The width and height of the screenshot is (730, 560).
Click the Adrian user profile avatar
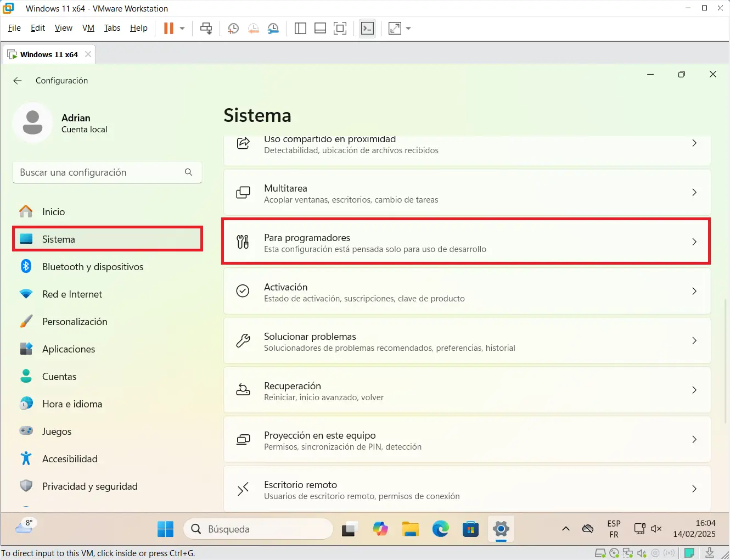[x=32, y=122]
